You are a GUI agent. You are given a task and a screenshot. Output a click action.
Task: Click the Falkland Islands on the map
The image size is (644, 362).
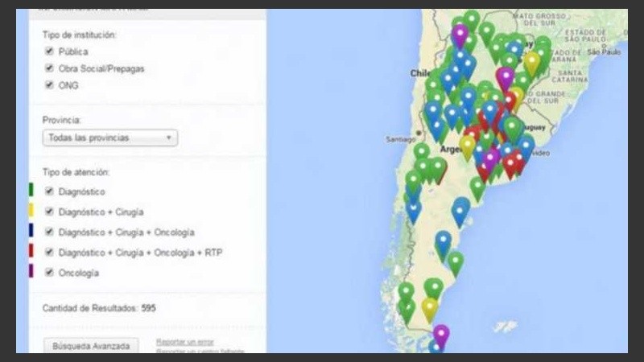coord(505,327)
